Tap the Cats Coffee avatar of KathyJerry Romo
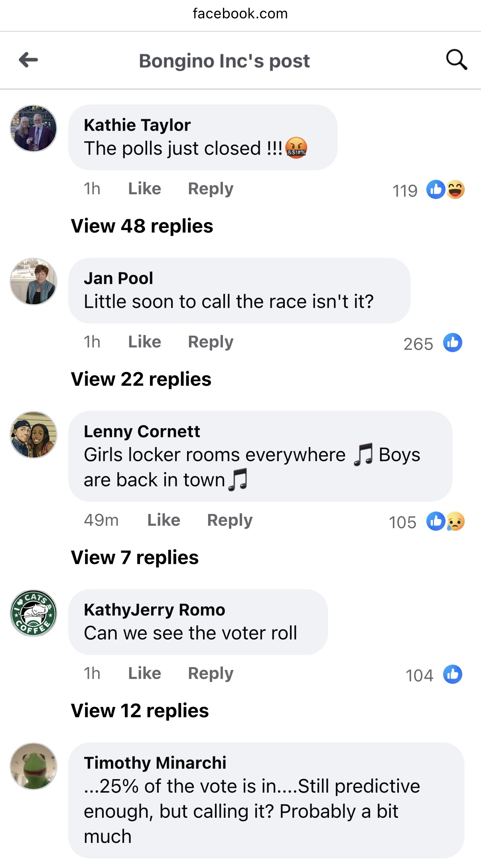The height and width of the screenshot is (868, 481). 34,613
